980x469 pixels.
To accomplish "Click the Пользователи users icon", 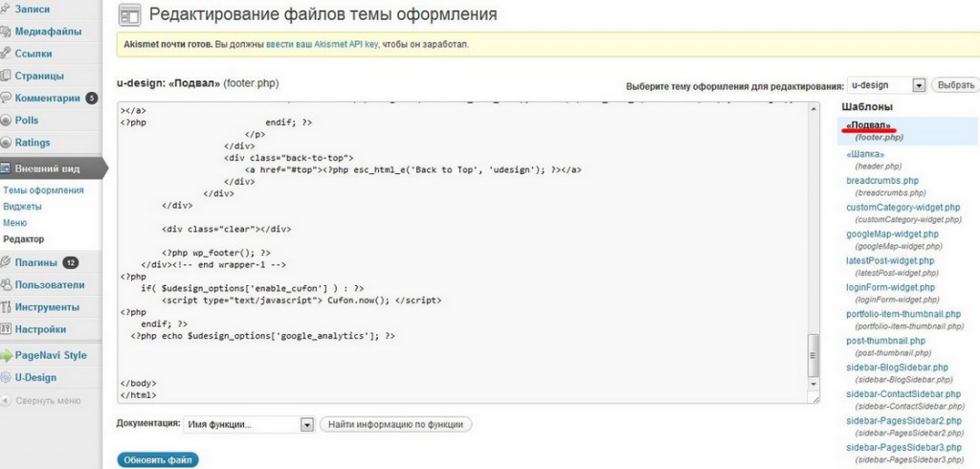I will 5,285.
